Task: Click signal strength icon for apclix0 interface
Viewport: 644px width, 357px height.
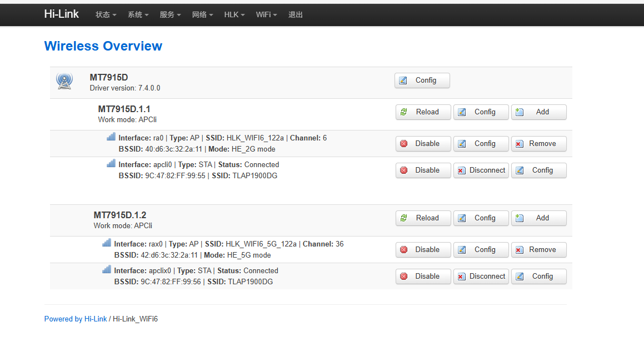Action: pyautogui.click(x=107, y=269)
